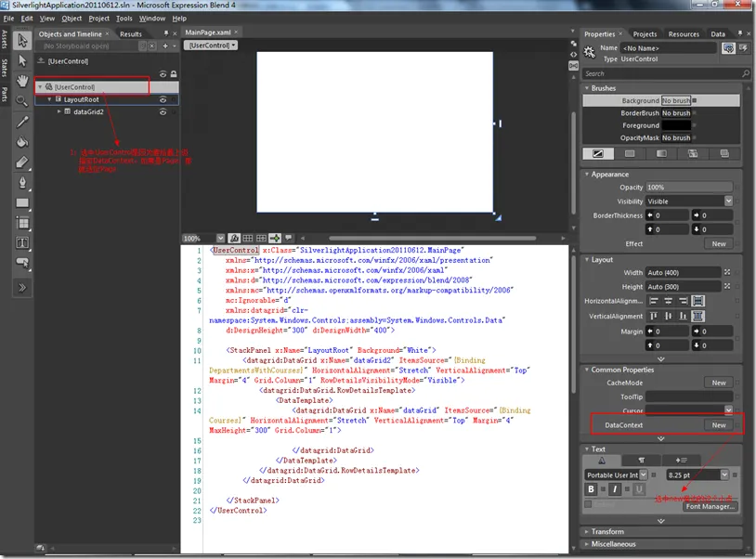
Task: Expand the dataGrid2 tree node
Action: (x=59, y=111)
